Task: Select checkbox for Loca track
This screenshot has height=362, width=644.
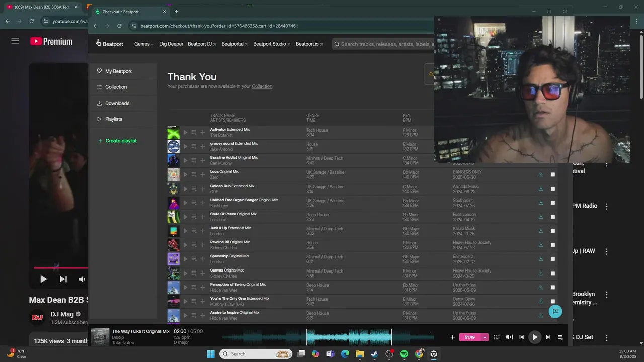Action: [x=552, y=174]
